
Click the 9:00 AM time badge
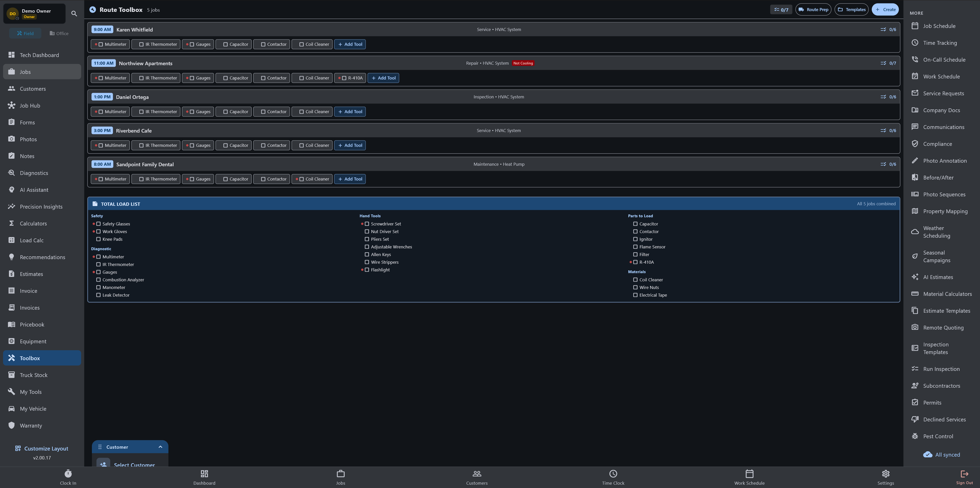pyautogui.click(x=102, y=29)
